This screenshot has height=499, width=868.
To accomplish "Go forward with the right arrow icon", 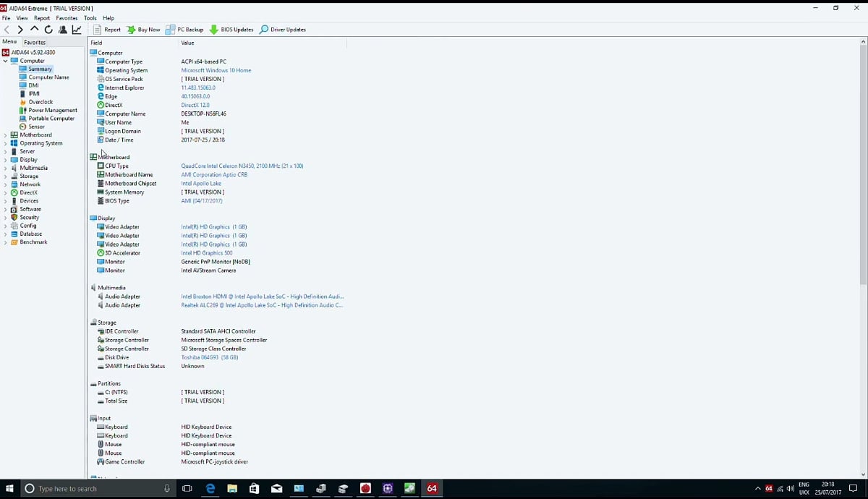I will (20, 30).
